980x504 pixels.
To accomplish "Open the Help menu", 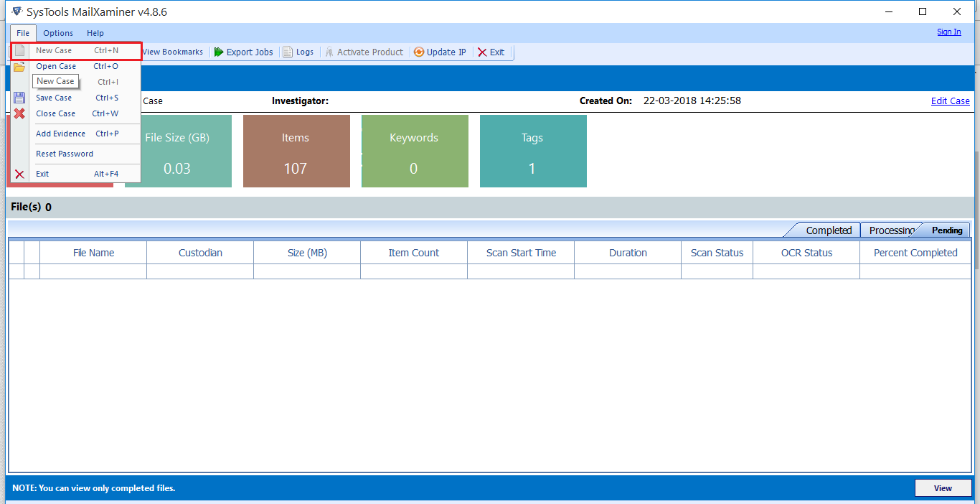I will (x=95, y=33).
